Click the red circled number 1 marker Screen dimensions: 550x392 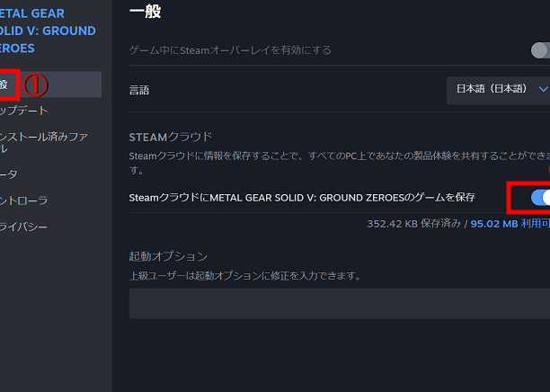click(x=34, y=85)
